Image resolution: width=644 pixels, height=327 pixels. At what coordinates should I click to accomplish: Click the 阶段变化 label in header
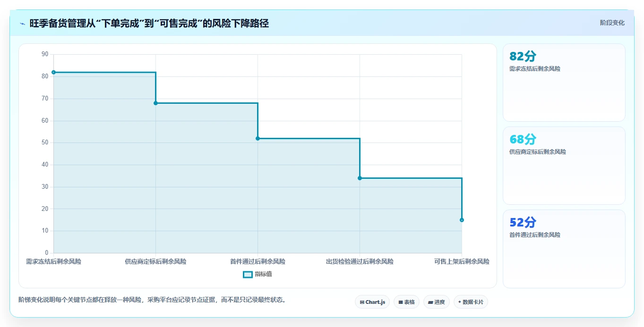click(x=612, y=23)
